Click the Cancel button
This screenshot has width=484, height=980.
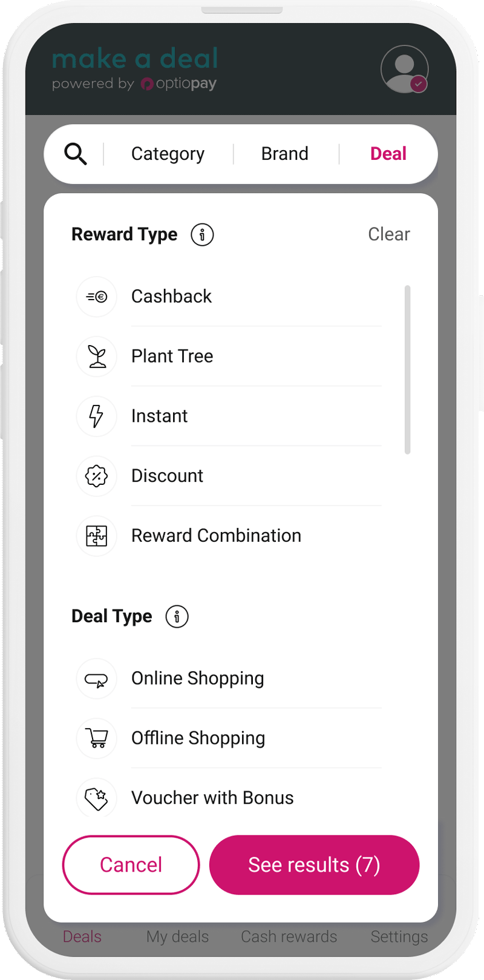131,864
